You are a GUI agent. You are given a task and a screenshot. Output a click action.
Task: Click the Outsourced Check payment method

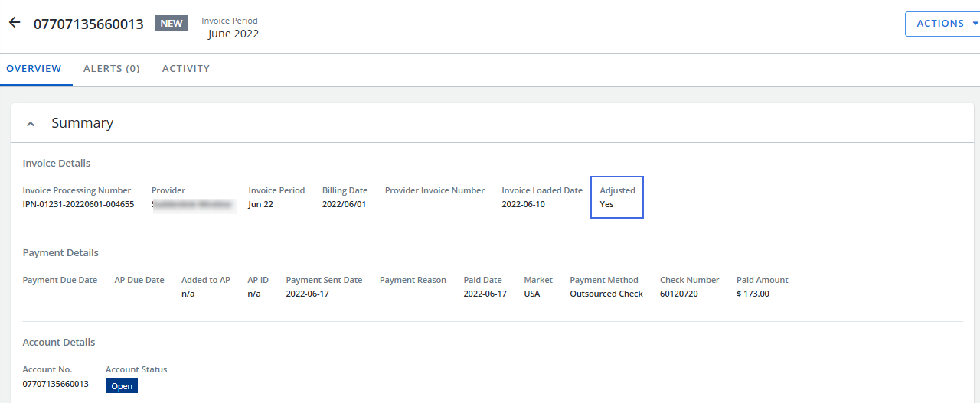tap(606, 294)
